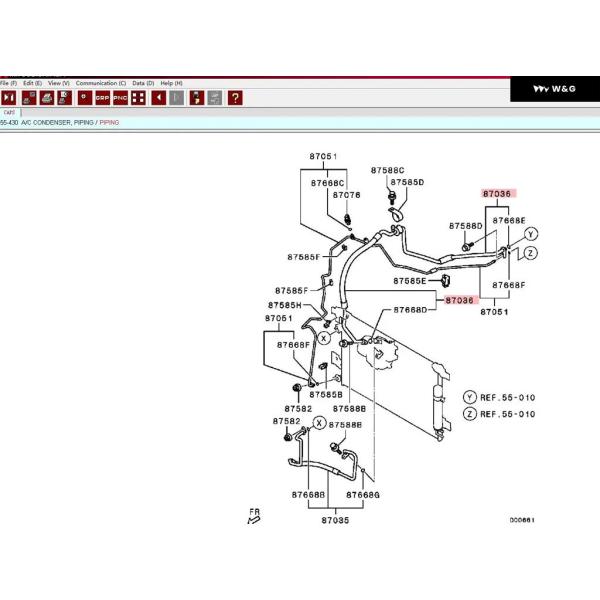
Task: Select part number 87035 in diagram
Action: [335, 521]
